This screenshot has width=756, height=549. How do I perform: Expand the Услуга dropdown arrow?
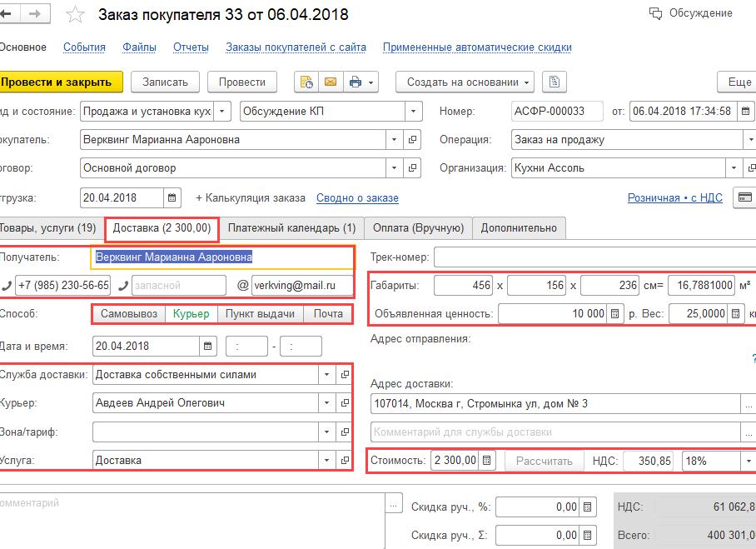coord(327,460)
